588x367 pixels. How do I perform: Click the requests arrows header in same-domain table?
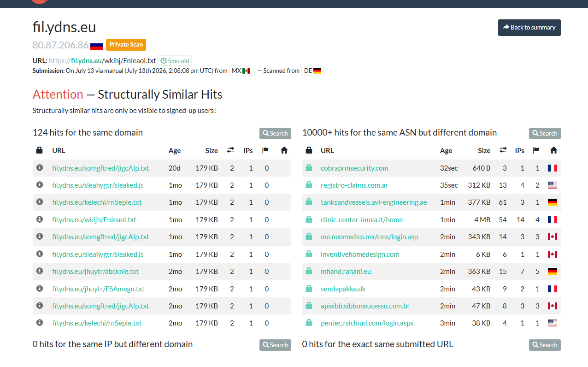pyautogui.click(x=231, y=150)
